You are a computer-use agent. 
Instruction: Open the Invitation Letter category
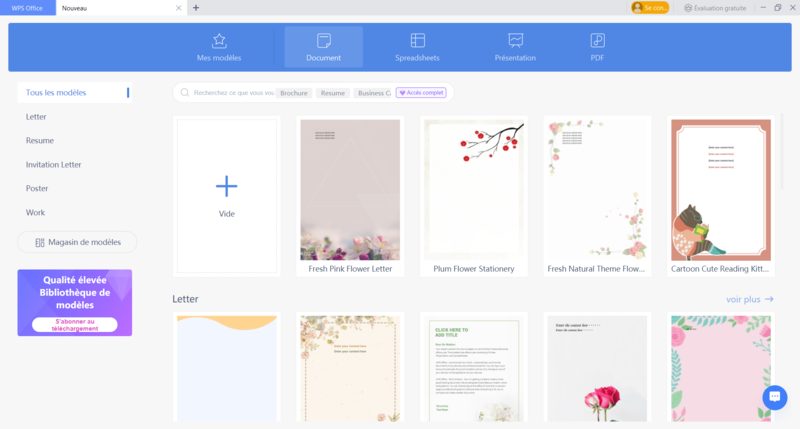click(x=54, y=164)
